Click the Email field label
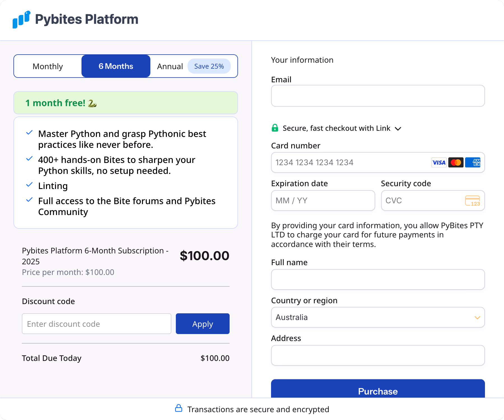This screenshot has width=504, height=420. click(281, 80)
